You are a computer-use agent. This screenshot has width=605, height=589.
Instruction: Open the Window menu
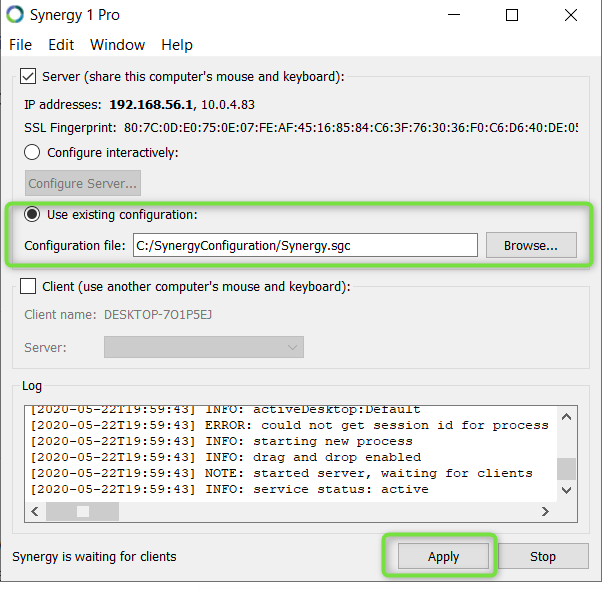coord(117,45)
